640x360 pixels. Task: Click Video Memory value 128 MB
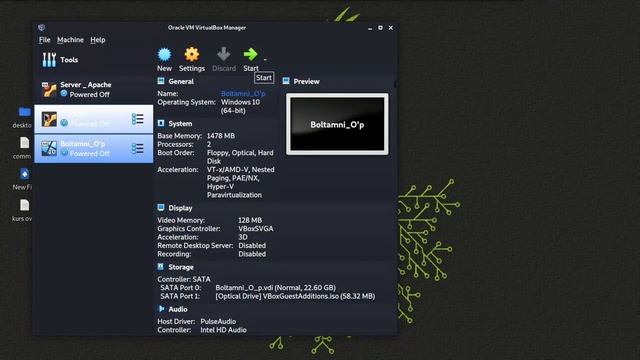tap(250, 220)
